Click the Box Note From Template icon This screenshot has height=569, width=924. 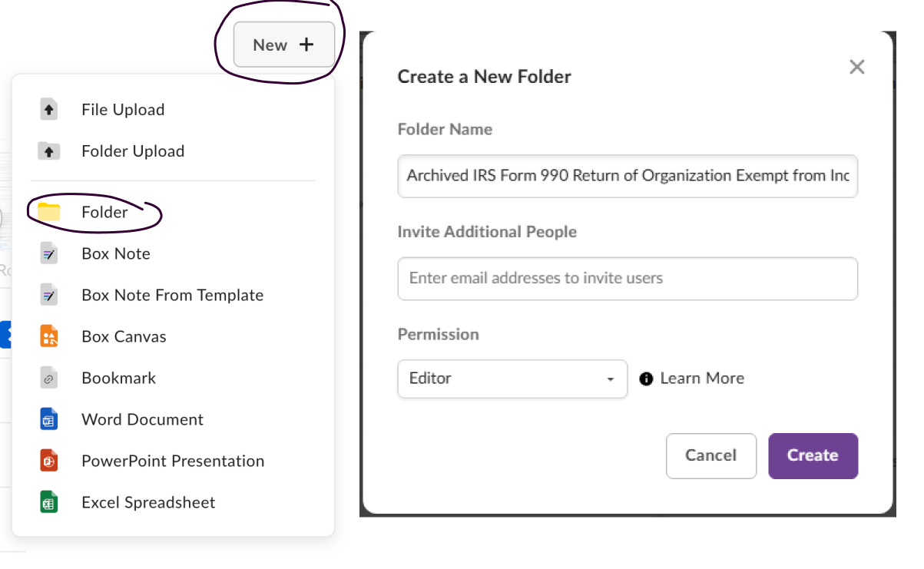click(49, 295)
